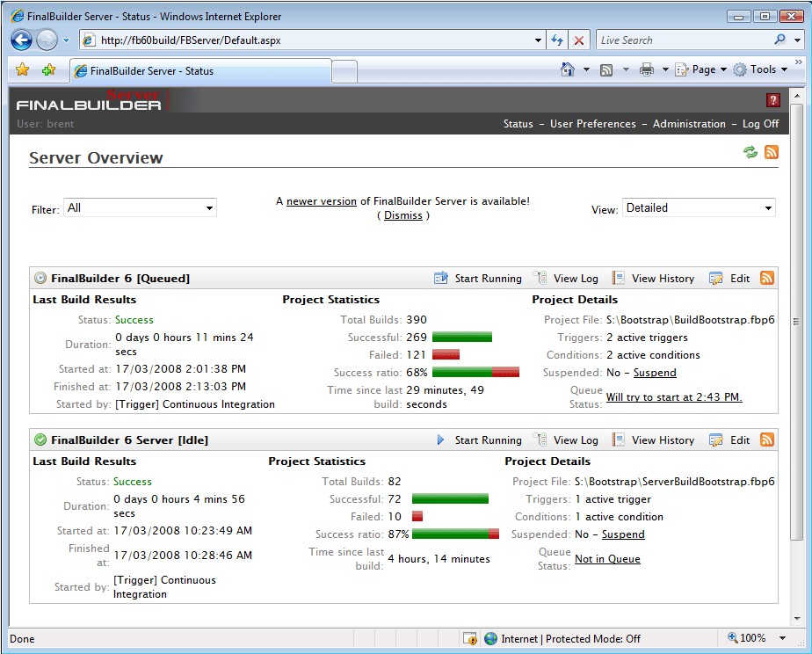Open the Page menu dropdown
Image resolution: width=812 pixels, height=654 pixels.
[701, 69]
